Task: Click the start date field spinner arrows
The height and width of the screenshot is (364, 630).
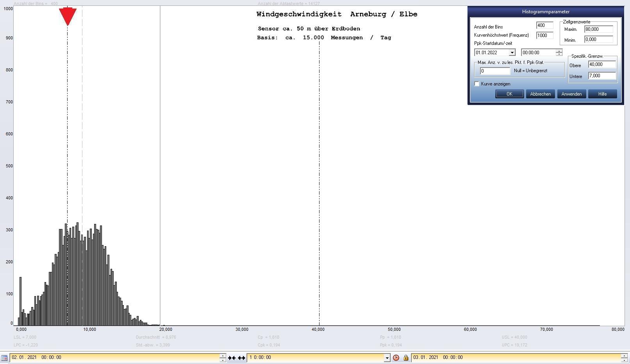Action: pyautogui.click(x=223, y=357)
